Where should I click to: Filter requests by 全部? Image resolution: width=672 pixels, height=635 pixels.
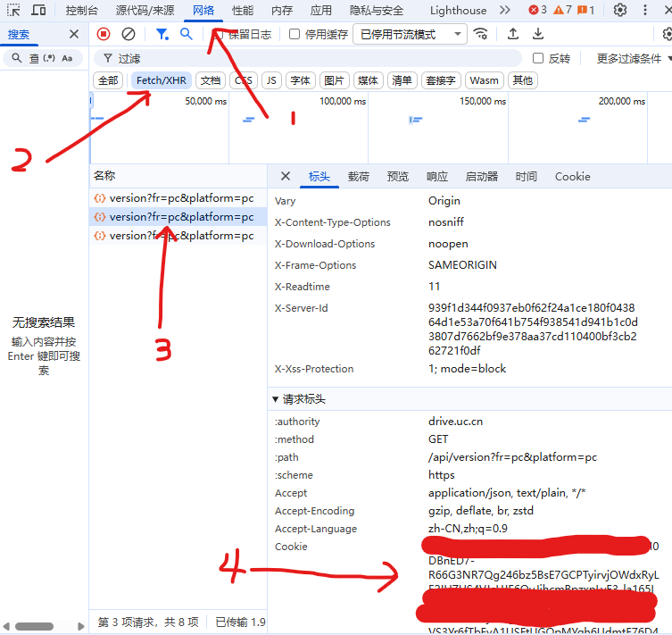(108, 80)
